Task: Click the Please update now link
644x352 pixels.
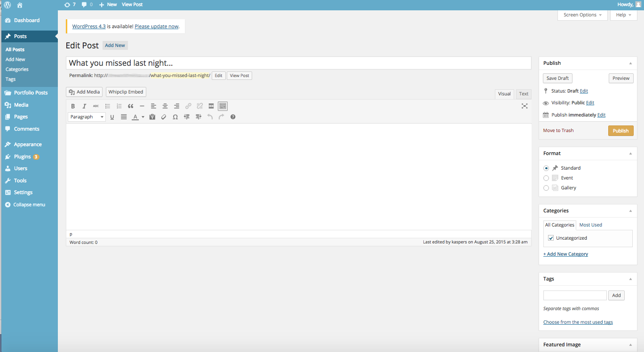Action: coord(157,27)
